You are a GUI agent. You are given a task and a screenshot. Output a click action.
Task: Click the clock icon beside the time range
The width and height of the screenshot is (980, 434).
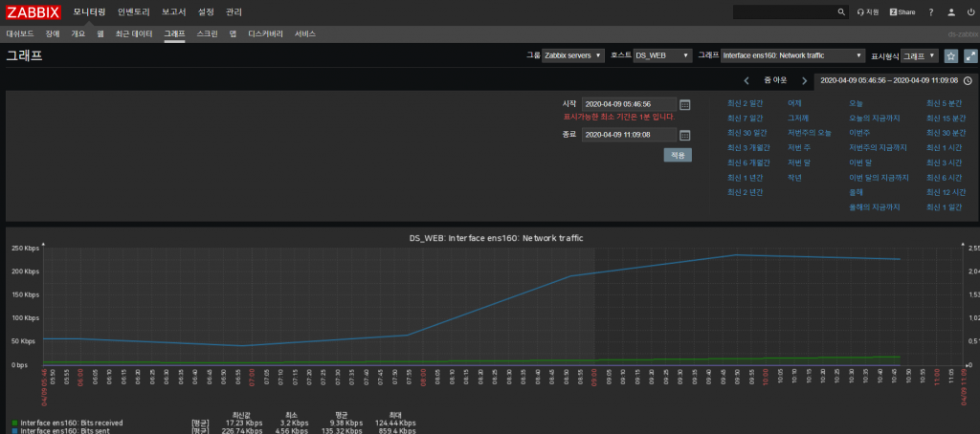(968, 80)
